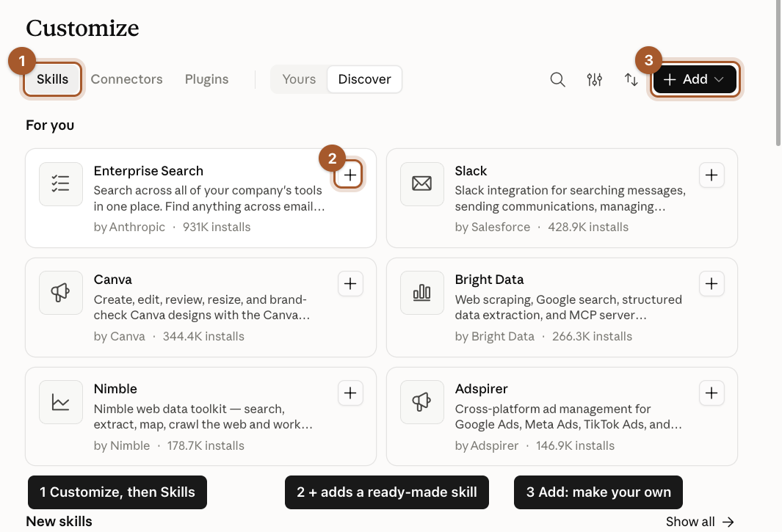
Task: Click the Bright Data bar chart icon
Action: [422, 293]
